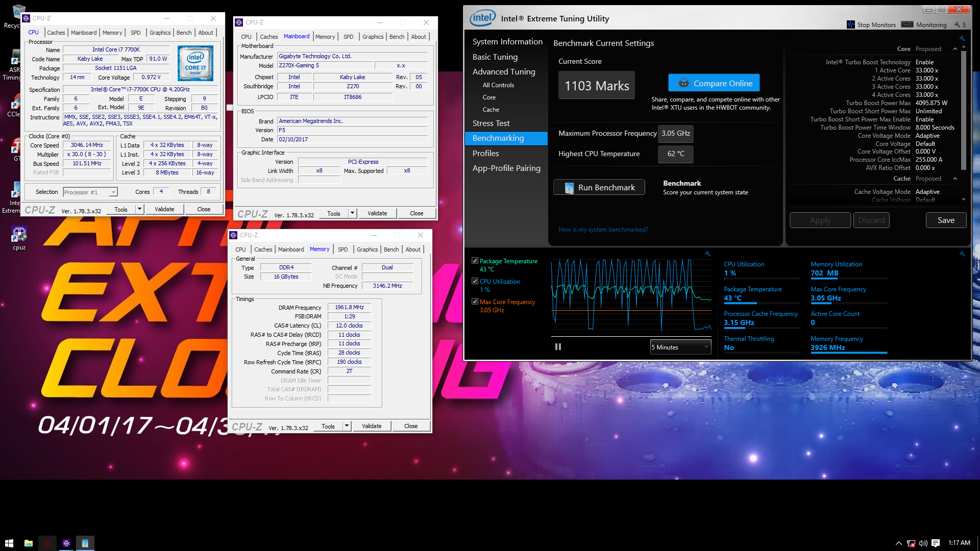
Task: Toggle the Max Core Frequency checkbox
Action: pyautogui.click(x=475, y=302)
